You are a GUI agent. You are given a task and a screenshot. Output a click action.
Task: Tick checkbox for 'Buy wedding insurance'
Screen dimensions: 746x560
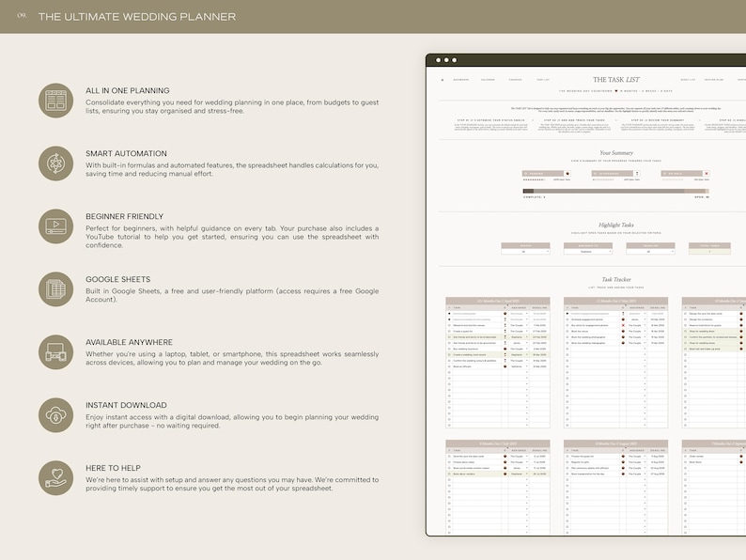point(449,349)
